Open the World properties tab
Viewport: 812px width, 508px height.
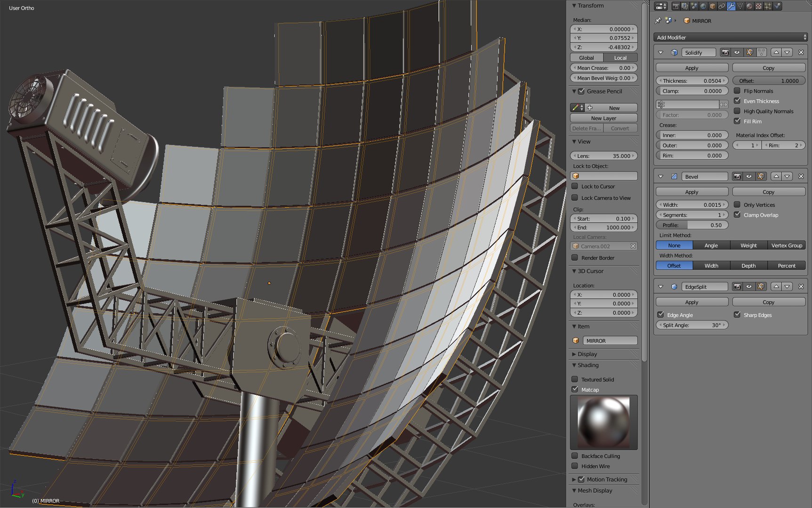coord(703,6)
